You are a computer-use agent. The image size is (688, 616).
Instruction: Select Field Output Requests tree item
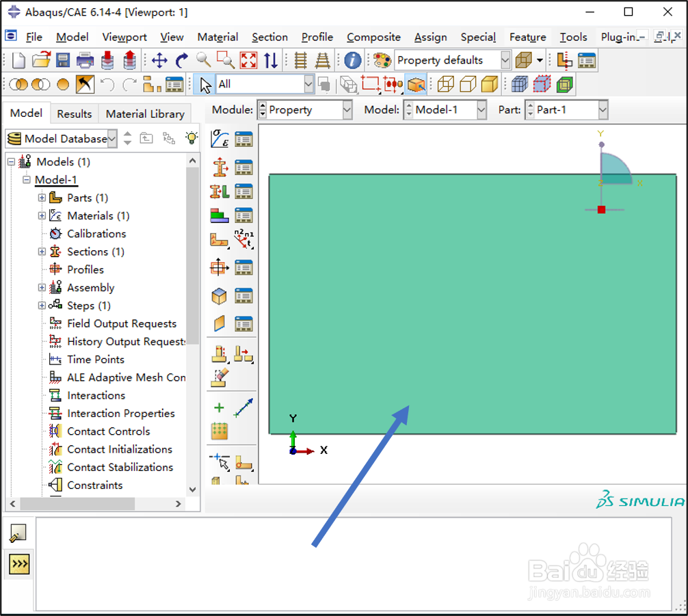pos(122,324)
